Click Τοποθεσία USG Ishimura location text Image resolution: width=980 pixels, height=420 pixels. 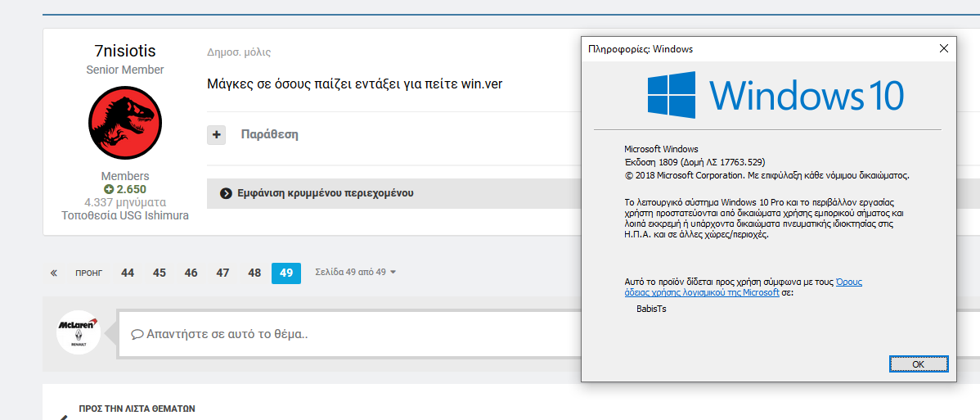point(125,215)
